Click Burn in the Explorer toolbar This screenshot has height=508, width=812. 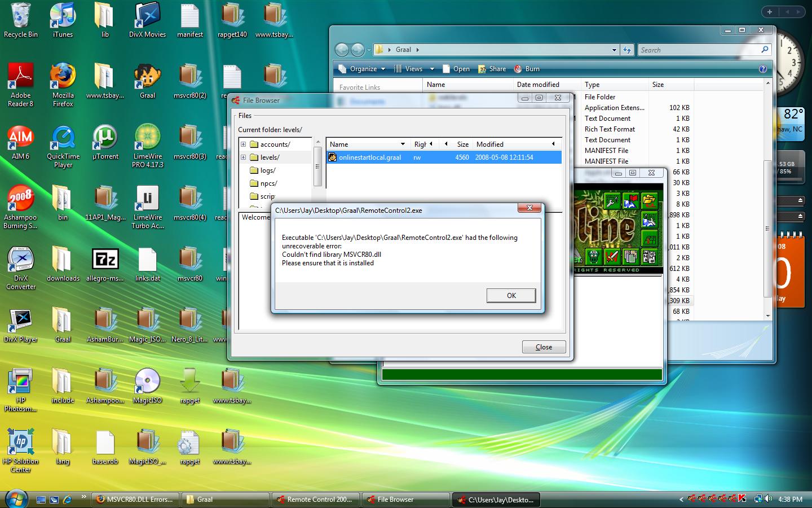coord(527,69)
